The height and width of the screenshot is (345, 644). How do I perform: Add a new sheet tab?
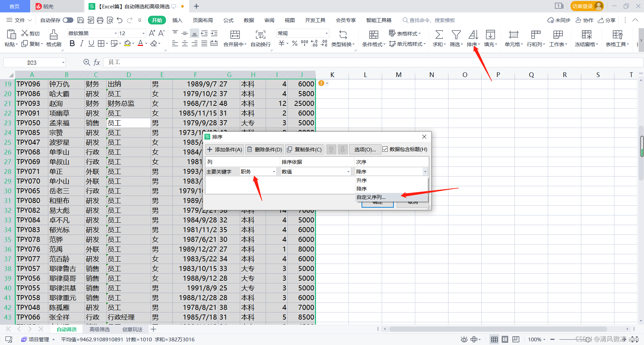click(x=153, y=329)
